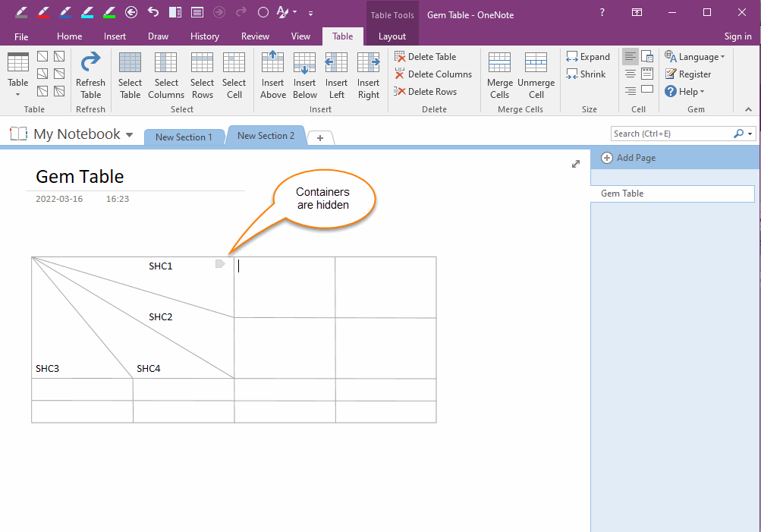Click the Back arrow circle icon
Screen dimensions: 761x532
point(131,12)
